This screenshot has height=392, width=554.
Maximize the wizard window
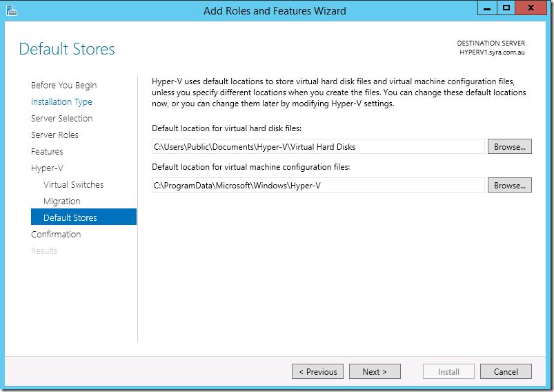(x=506, y=8)
